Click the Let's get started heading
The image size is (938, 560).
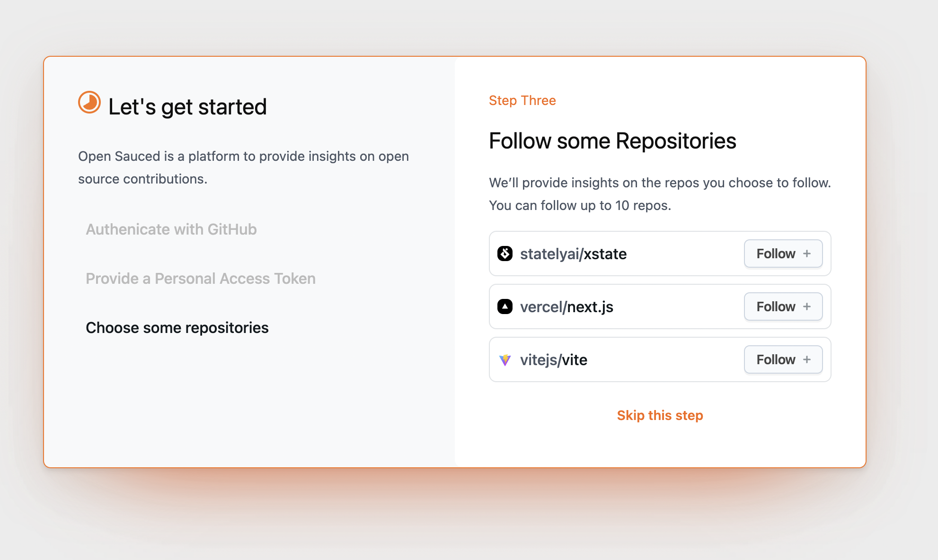pyautogui.click(x=187, y=106)
